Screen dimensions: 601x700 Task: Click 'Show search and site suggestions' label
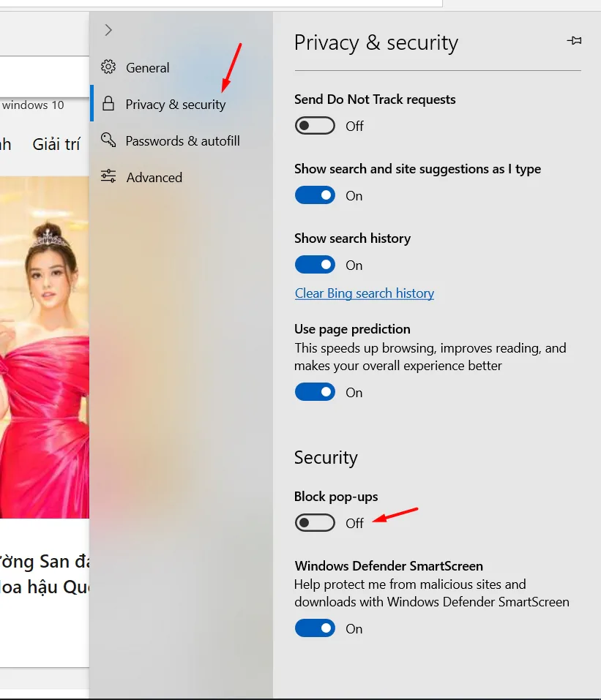417,169
